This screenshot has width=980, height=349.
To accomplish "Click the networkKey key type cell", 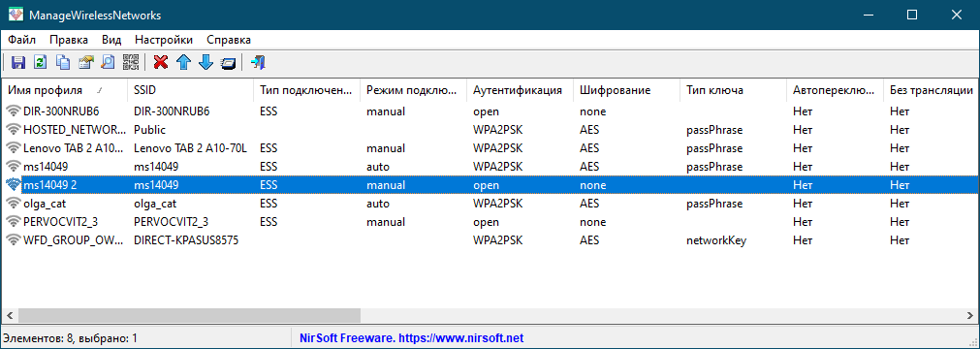I will [716, 240].
